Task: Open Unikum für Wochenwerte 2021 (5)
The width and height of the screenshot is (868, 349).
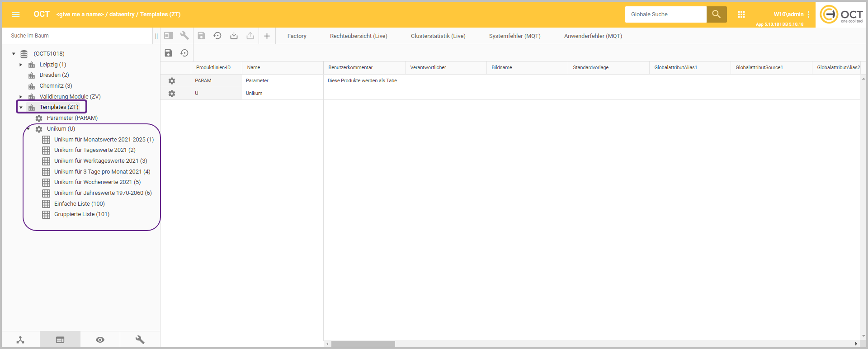Action: (98, 182)
